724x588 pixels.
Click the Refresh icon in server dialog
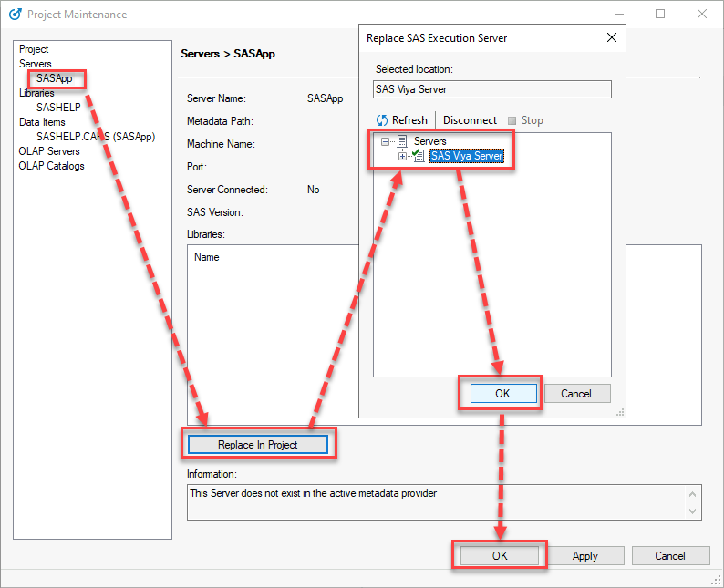[x=382, y=120]
